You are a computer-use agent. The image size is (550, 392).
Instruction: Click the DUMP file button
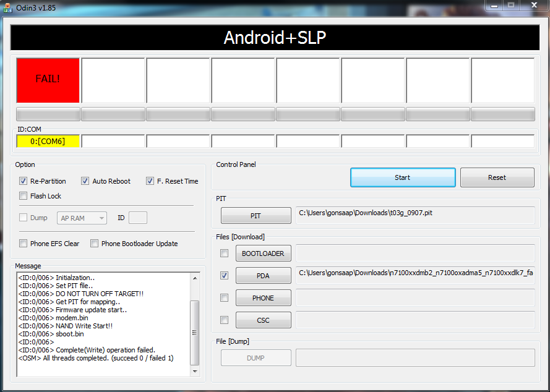coord(256,357)
